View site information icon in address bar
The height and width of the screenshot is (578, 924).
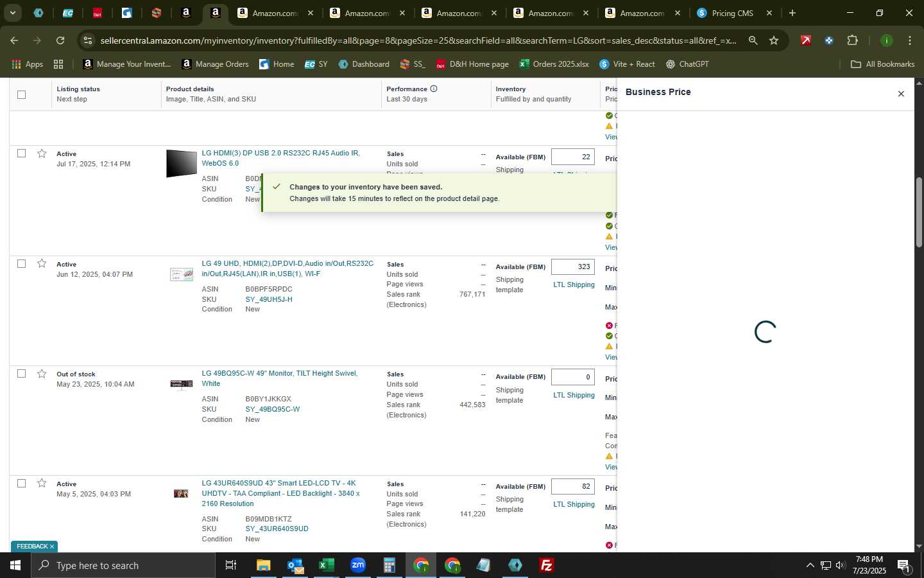click(x=88, y=40)
